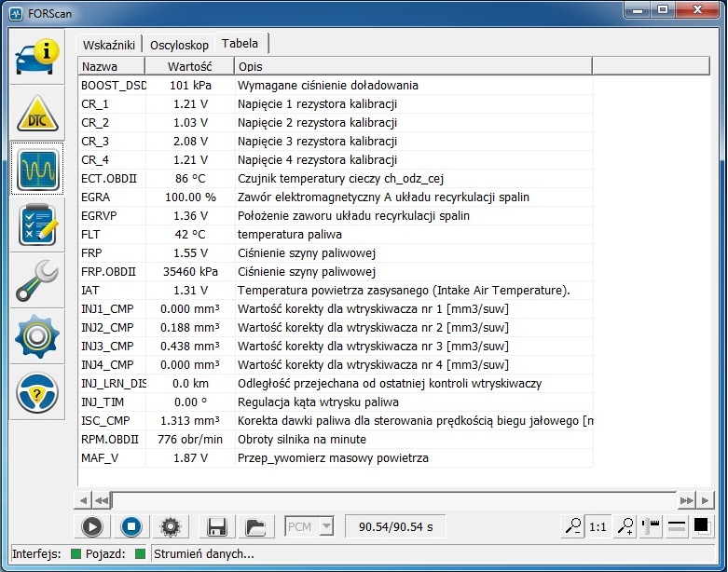Open the service functions wrench icon

[39, 281]
